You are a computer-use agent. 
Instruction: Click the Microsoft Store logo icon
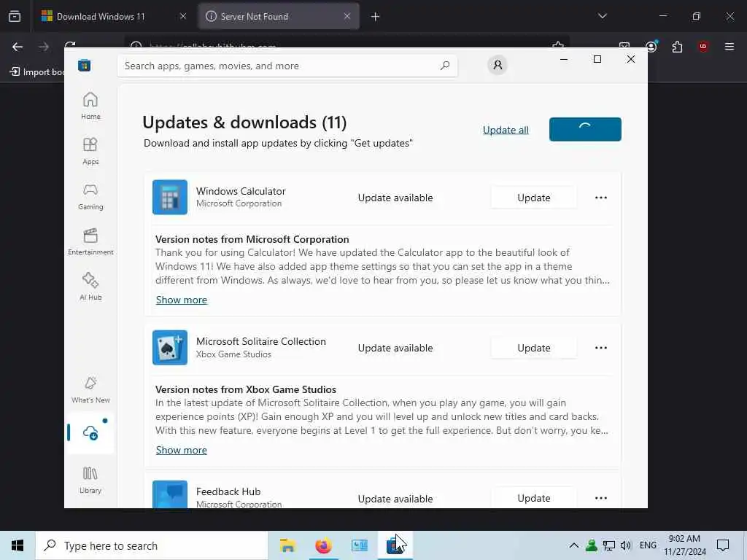click(85, 66)
